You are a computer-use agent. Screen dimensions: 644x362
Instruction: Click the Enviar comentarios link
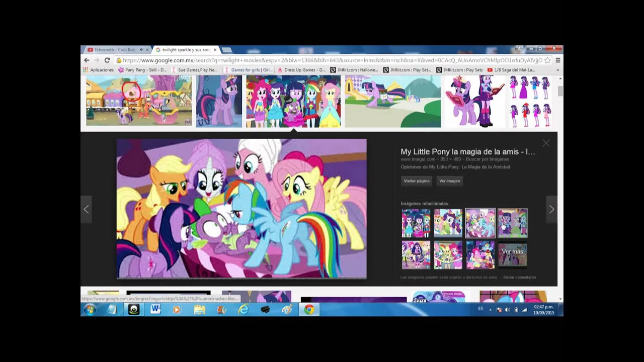(x=520, y=278)
